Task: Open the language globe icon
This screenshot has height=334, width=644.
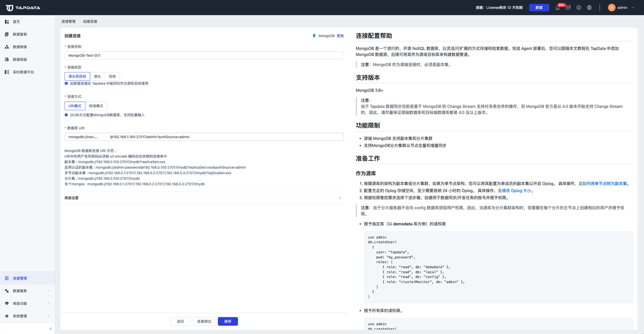Action: coord(589,8)
